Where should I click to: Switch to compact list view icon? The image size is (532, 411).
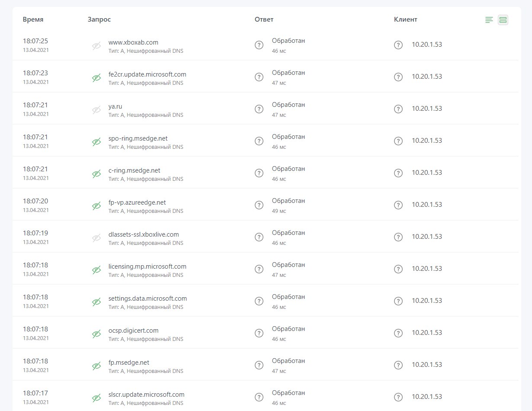(489, 20)
